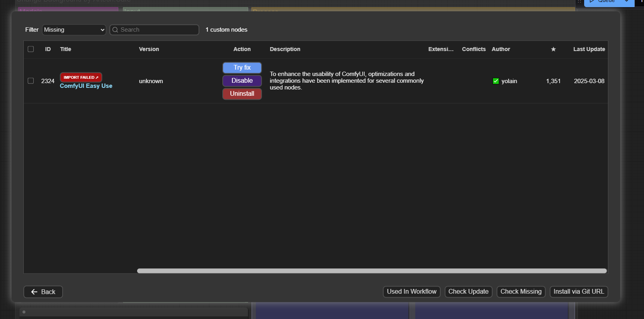Screen dimensions: 644x319
Task: Select the ComfyUI Easy Use row checkbox
Action: pos(31,81)
